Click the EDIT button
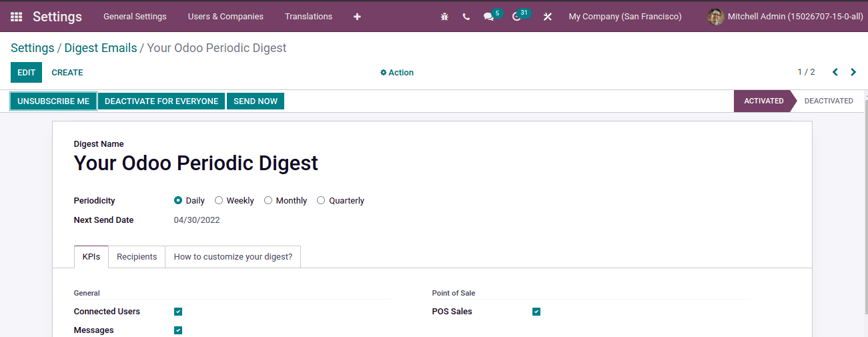868x337 pixels. [x=26, y=73]
